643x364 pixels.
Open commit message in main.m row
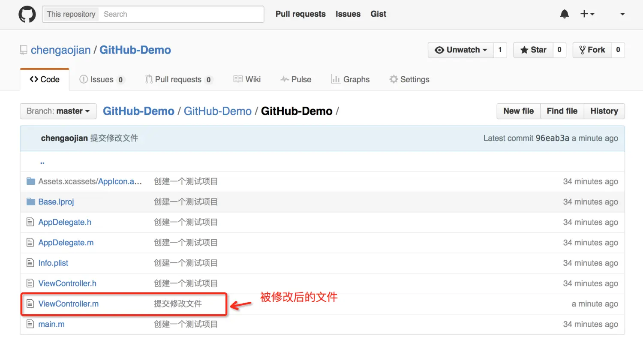pos(186,324)
